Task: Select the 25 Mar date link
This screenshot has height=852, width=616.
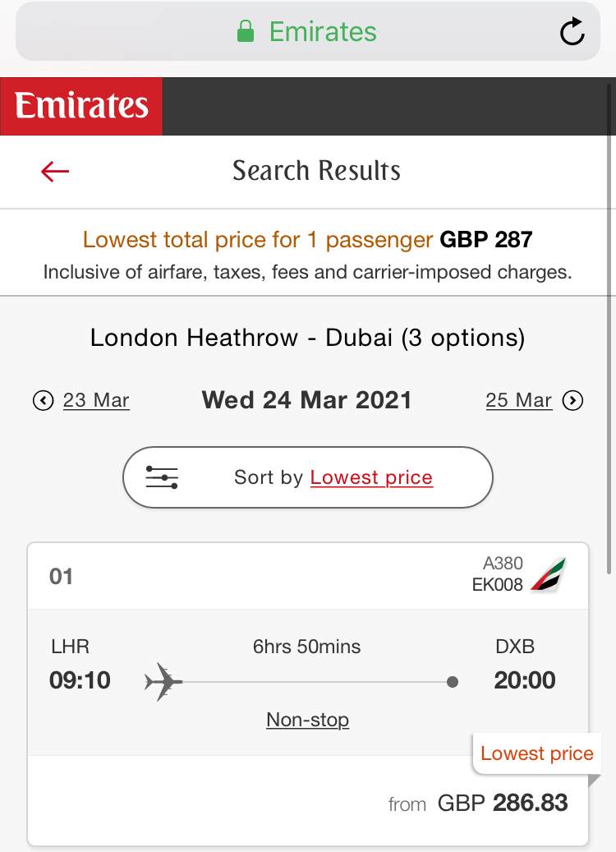Action: 519,400
